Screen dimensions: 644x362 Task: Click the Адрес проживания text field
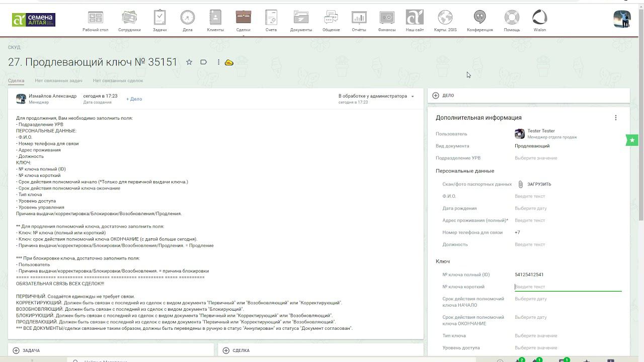tap(568, 220)
